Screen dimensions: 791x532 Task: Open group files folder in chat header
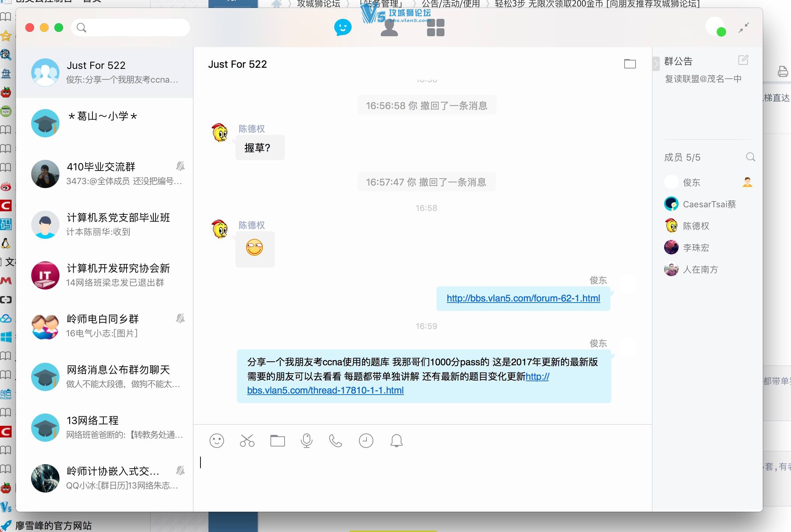(x=630, y=64)
